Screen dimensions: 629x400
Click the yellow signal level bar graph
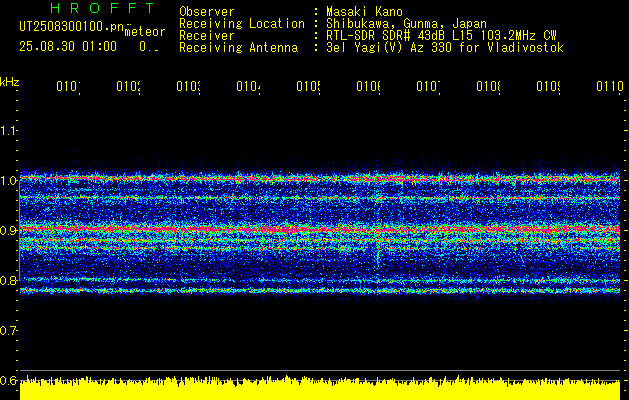click(320, 388)
